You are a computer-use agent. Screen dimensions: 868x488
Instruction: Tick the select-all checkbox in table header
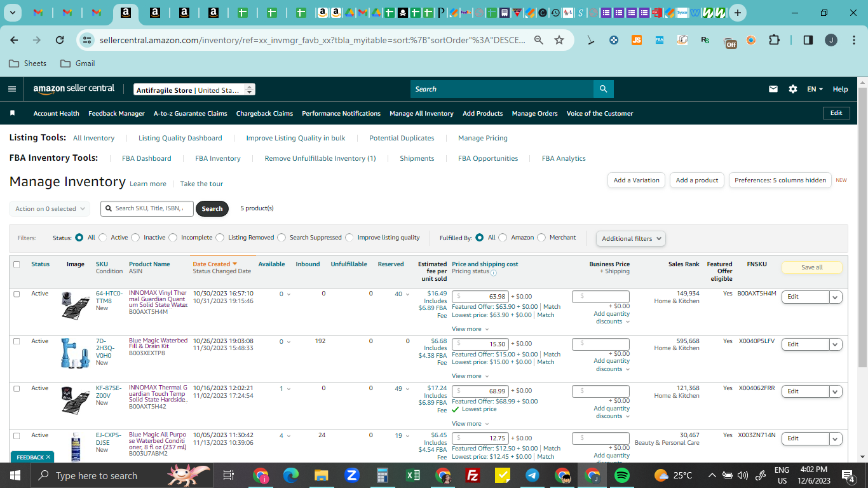pyautogui.click(x=17, y=264)
